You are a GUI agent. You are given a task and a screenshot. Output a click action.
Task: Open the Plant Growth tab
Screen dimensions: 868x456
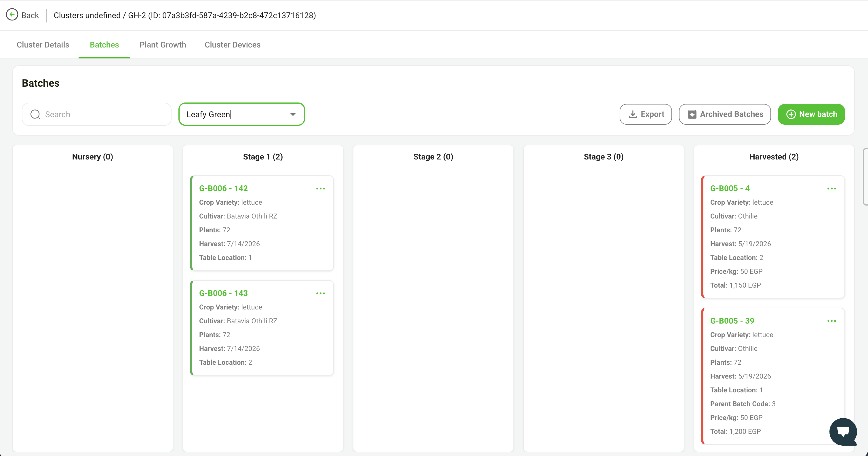tap(163, 45)
